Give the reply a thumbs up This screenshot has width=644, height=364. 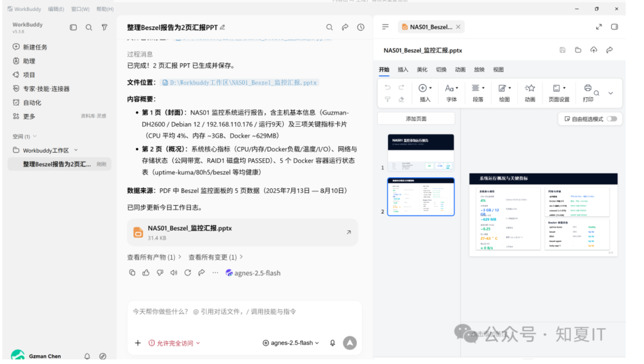point(146,273)
